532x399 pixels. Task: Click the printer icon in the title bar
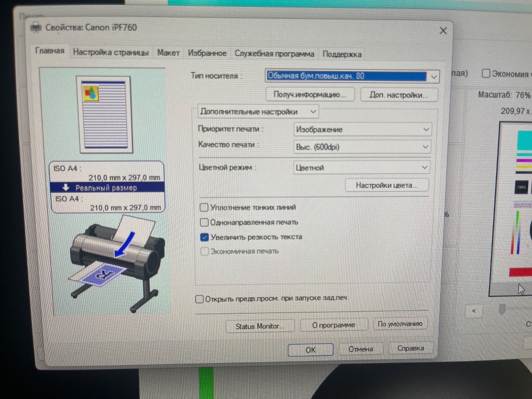[x=36, y=27]
